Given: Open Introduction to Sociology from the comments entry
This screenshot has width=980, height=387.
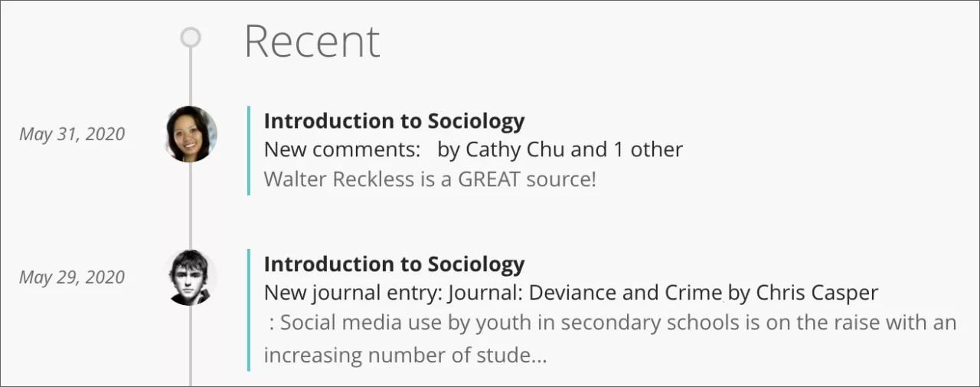Looking at the screenshot, I should pos(394,121).
